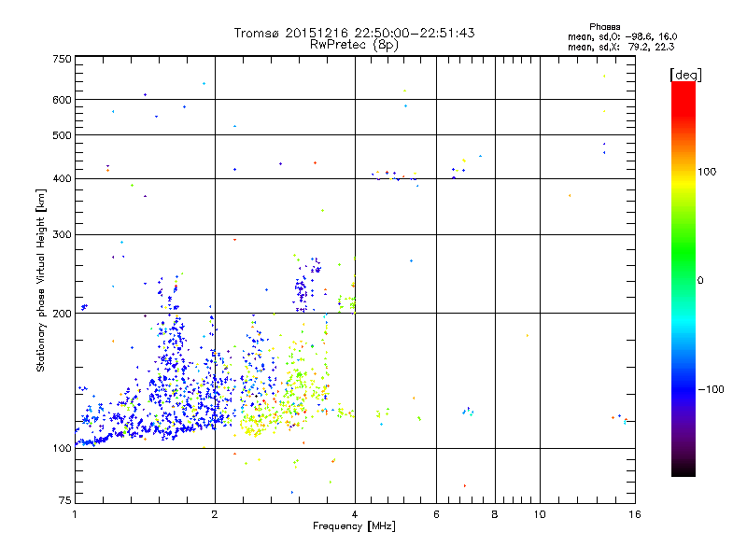Click the black bottom of the phase colorbar

[684, 471]
